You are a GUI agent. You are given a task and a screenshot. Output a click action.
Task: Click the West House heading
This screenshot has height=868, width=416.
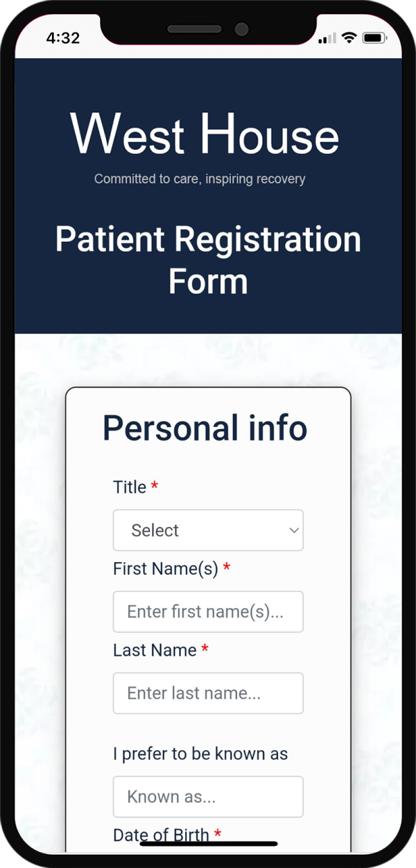[x=206, y=136]
